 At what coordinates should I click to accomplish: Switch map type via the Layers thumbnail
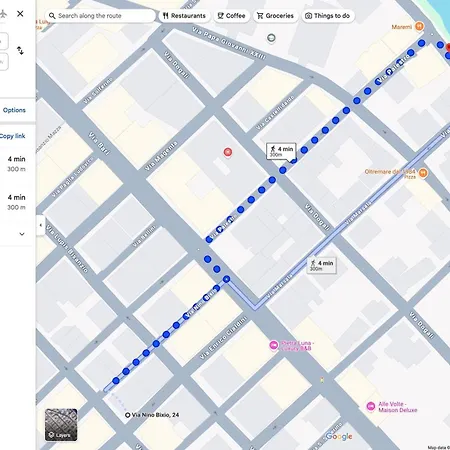tap(61, 425)
